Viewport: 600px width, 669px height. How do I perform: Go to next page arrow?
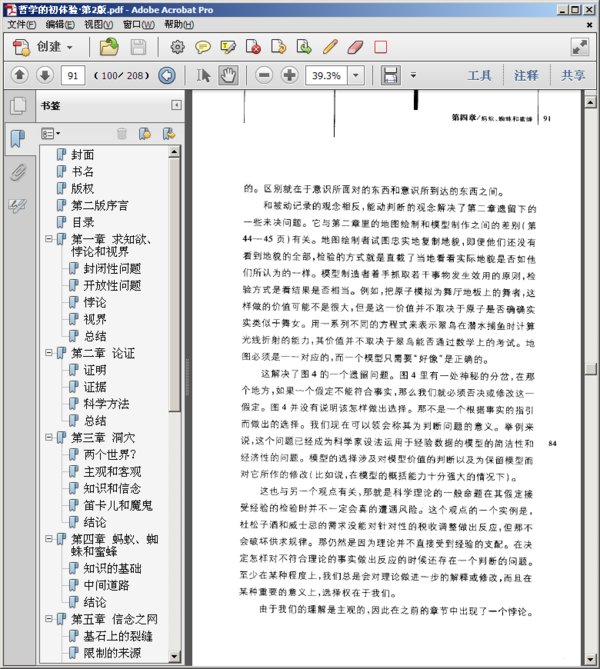coord(45,76)
